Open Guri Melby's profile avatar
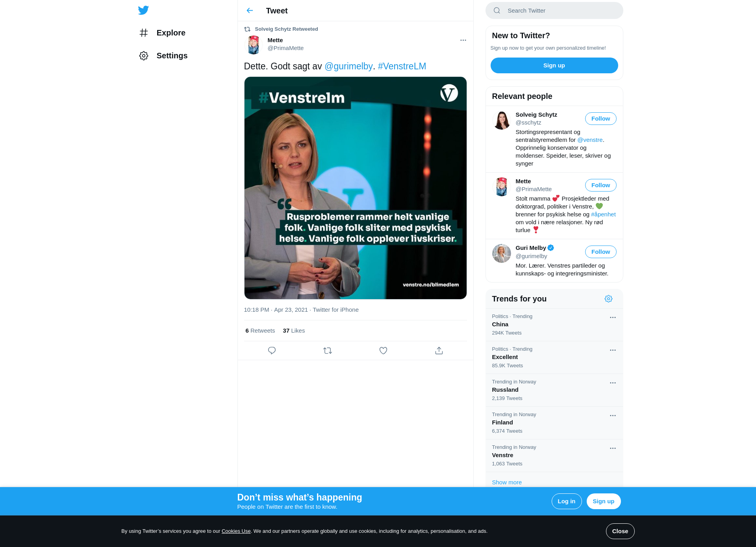This screenshot has height=547, width=756. [502, 253]
